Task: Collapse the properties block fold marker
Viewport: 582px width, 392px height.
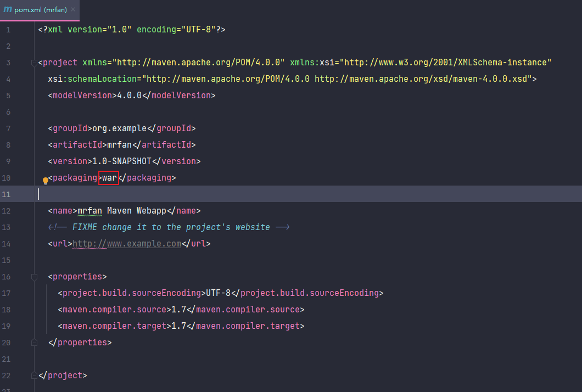Action: [34, 277]
